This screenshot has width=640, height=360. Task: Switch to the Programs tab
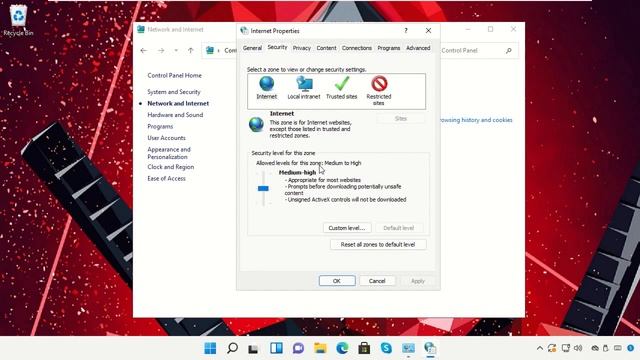[x=389, y=48]
